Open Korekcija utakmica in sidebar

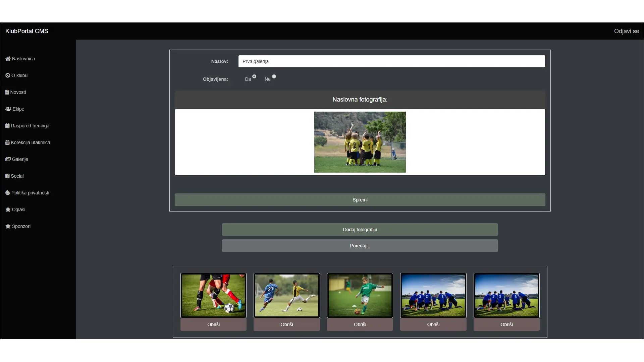(x=28, y=142)
